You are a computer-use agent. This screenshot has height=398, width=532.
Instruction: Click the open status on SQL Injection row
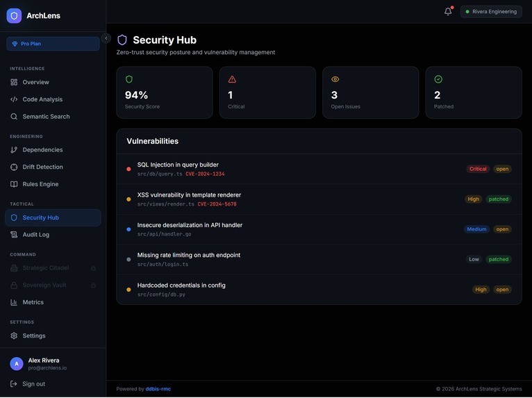coord(502,169)
